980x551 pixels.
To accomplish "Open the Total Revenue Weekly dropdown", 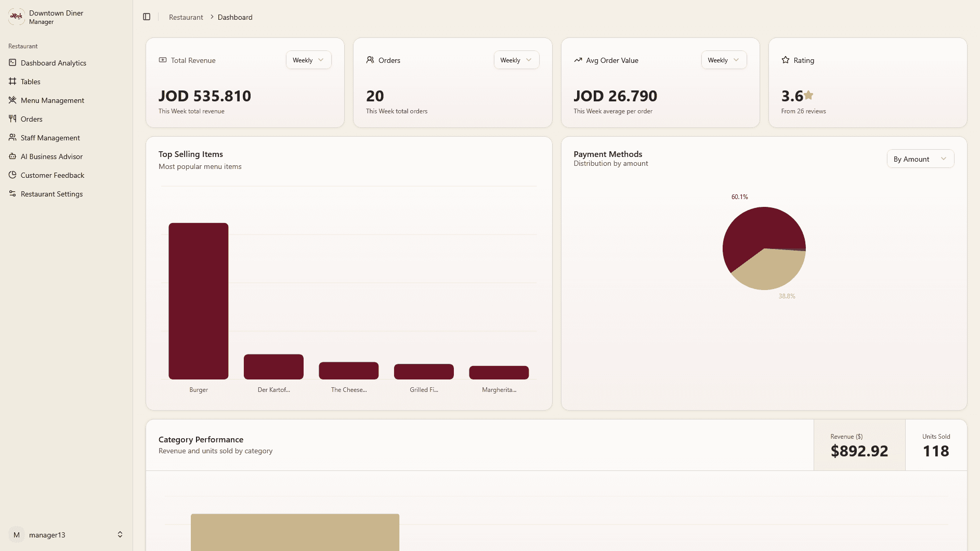I will pyautogui.click(x=308, y=60).
